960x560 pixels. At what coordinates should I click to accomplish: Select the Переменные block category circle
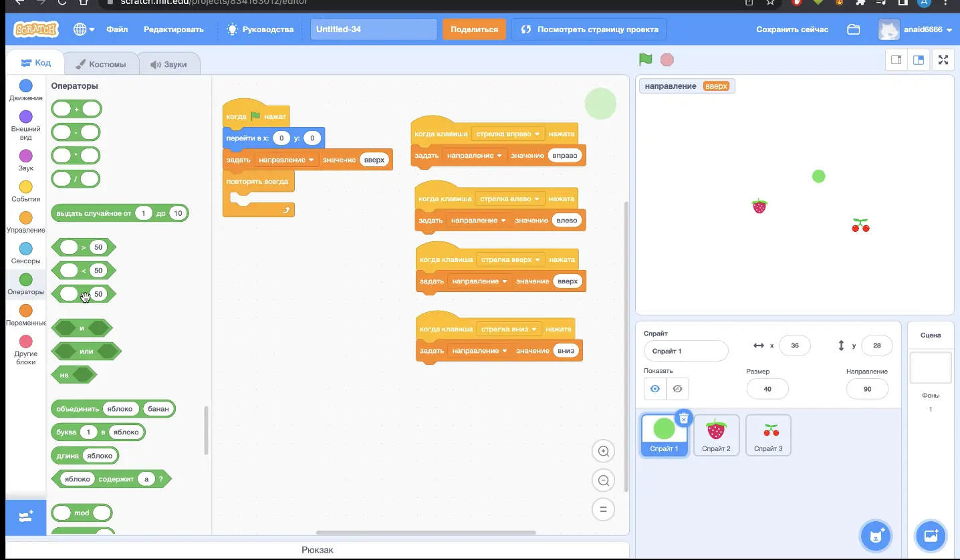point(25,311)
